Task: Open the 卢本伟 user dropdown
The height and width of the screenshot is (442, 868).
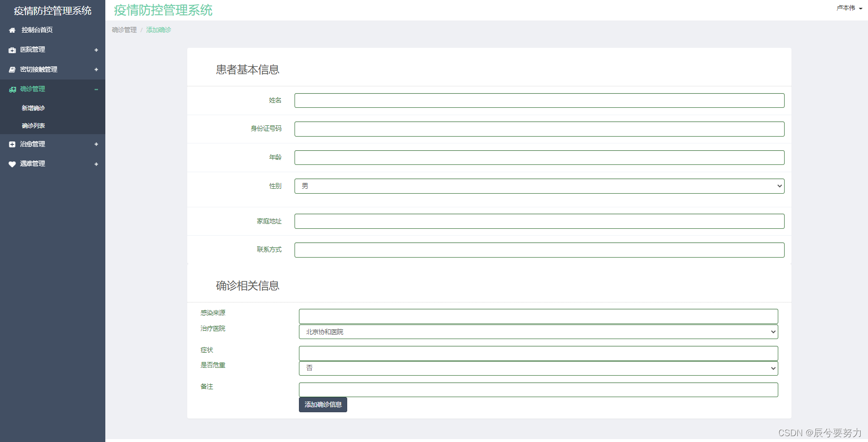Action: coord(849,8)
